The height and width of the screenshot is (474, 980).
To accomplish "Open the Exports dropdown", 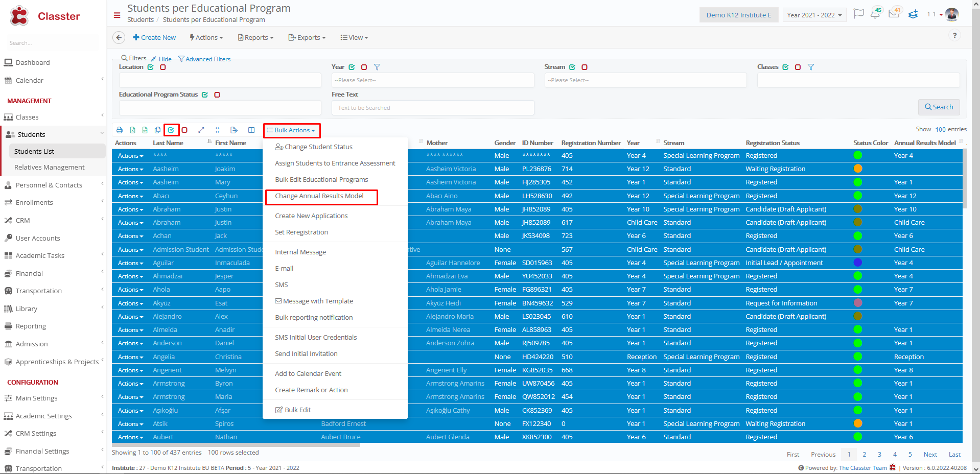I will tap(307, 37).
